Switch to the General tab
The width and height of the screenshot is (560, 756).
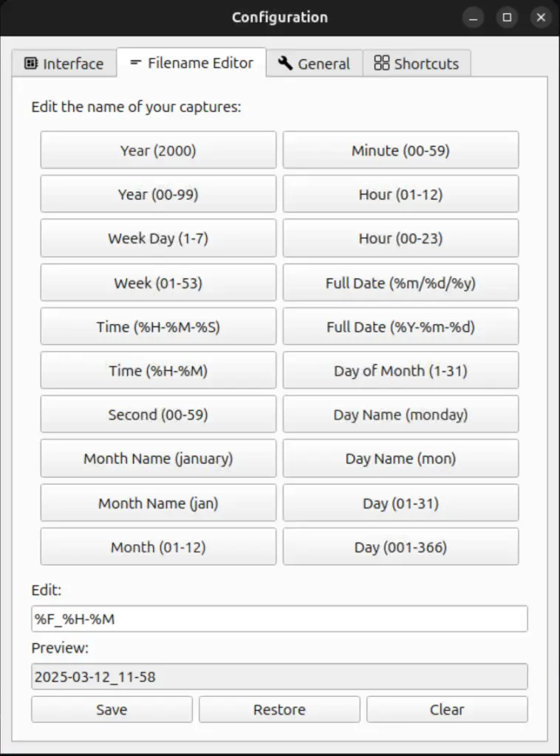pos(314,63)
